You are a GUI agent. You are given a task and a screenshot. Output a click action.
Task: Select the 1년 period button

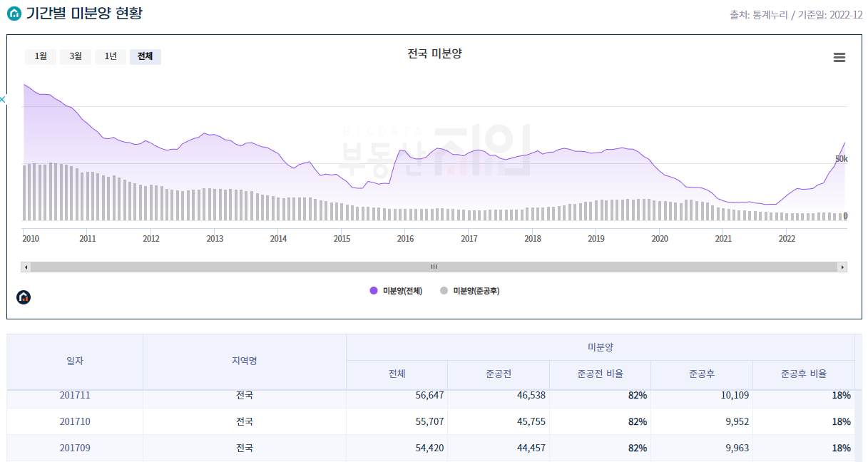[x=110, y=56]
